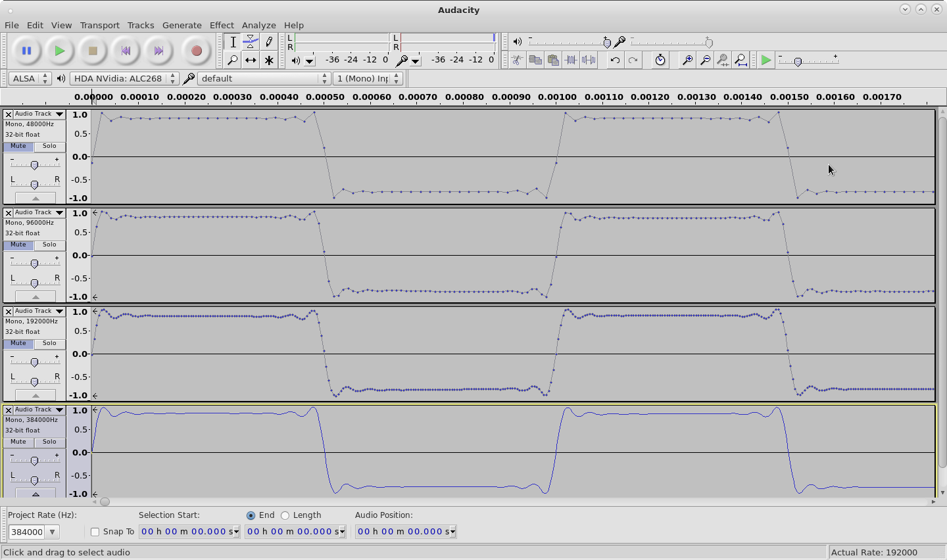
Task: Mute the 96000Hz audio track
Action: (18, 245)
